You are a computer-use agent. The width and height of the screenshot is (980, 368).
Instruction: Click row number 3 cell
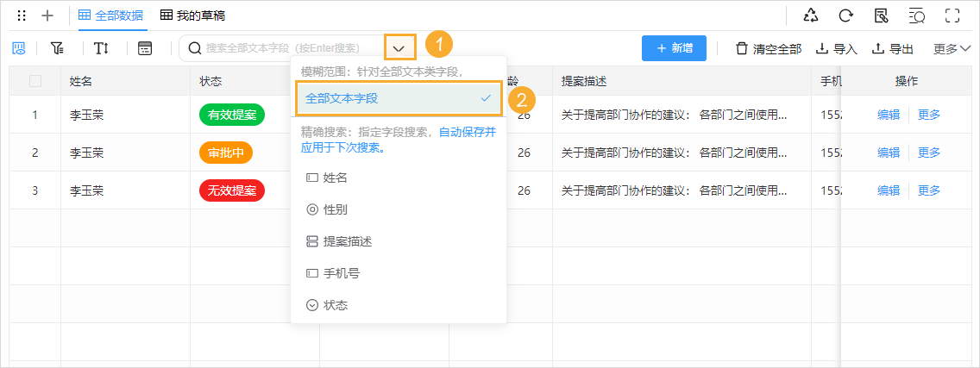35,190
